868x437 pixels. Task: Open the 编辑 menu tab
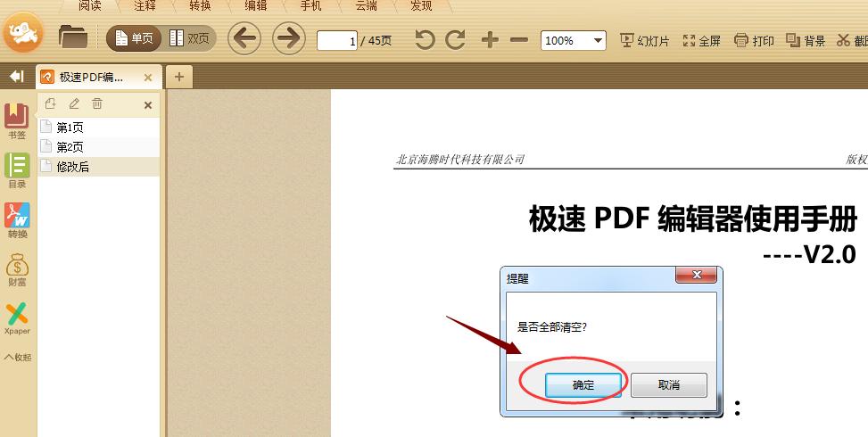(x=256, y=6)
